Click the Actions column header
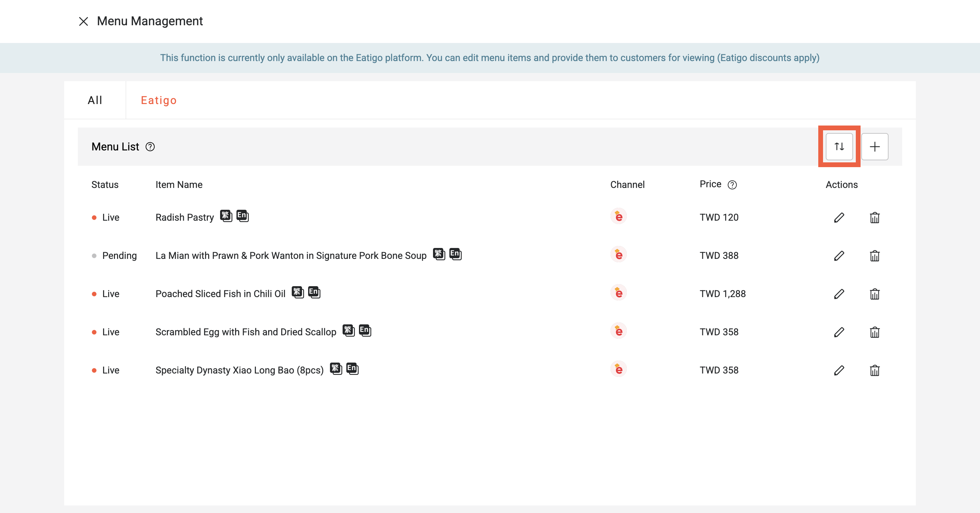 (x=841, y=185)
